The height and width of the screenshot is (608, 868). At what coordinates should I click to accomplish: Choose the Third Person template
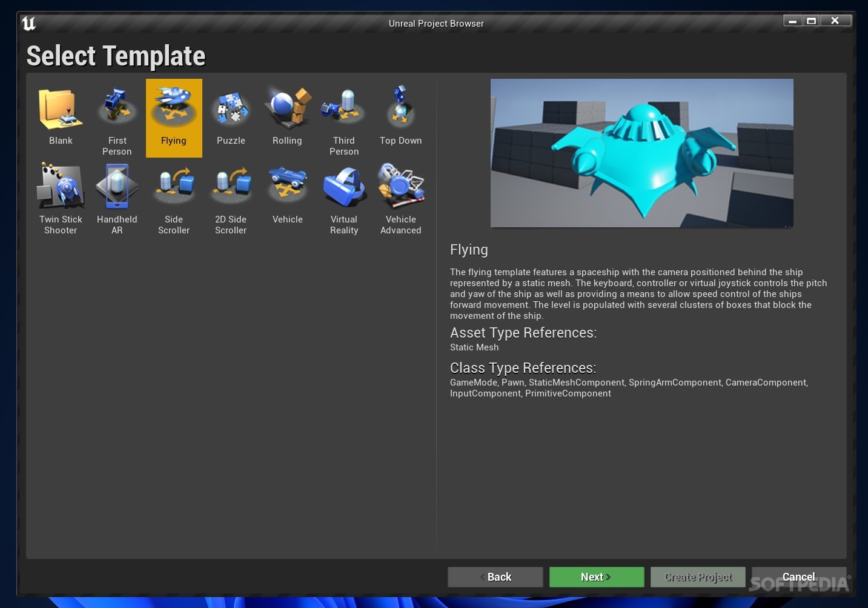[x=344, y=118]
